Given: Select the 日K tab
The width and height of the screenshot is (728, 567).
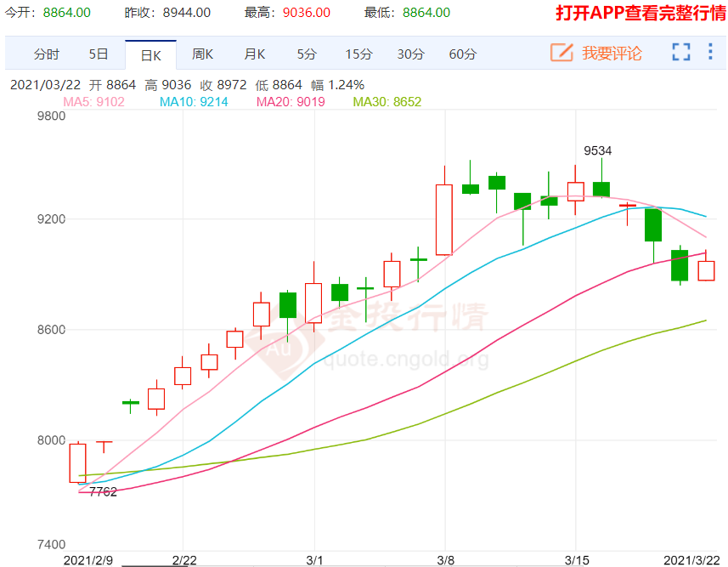Looking at the screenshot, I should 150,55.
